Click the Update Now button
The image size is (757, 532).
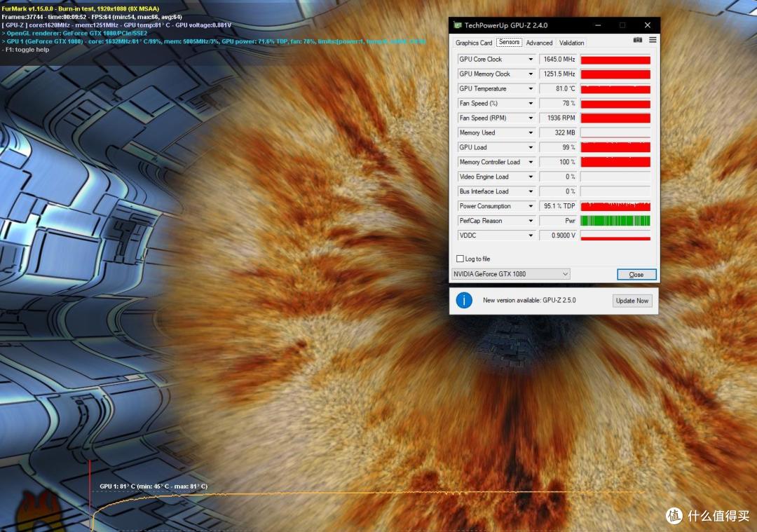click(x=632, y=300)
